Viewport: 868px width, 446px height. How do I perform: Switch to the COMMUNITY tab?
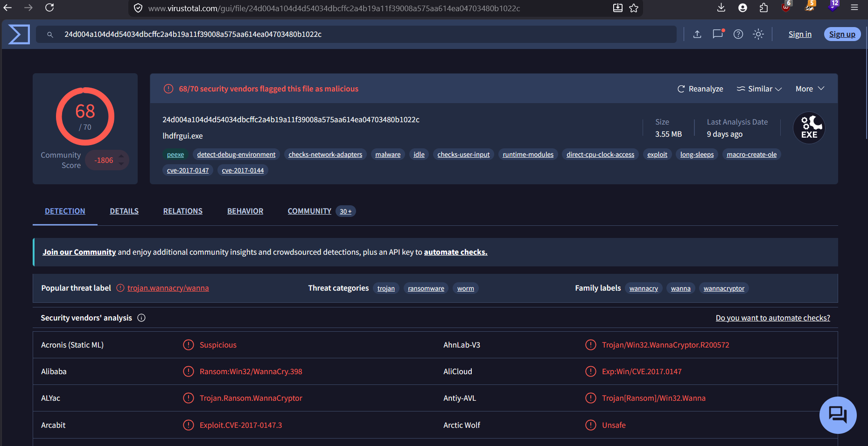click(309, 211)
